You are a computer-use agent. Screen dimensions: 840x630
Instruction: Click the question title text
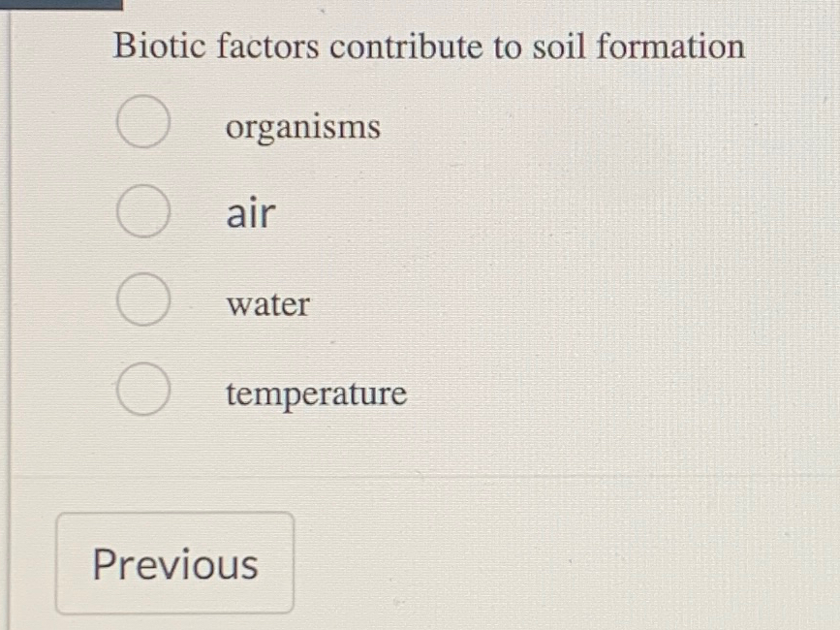point(428,46)
